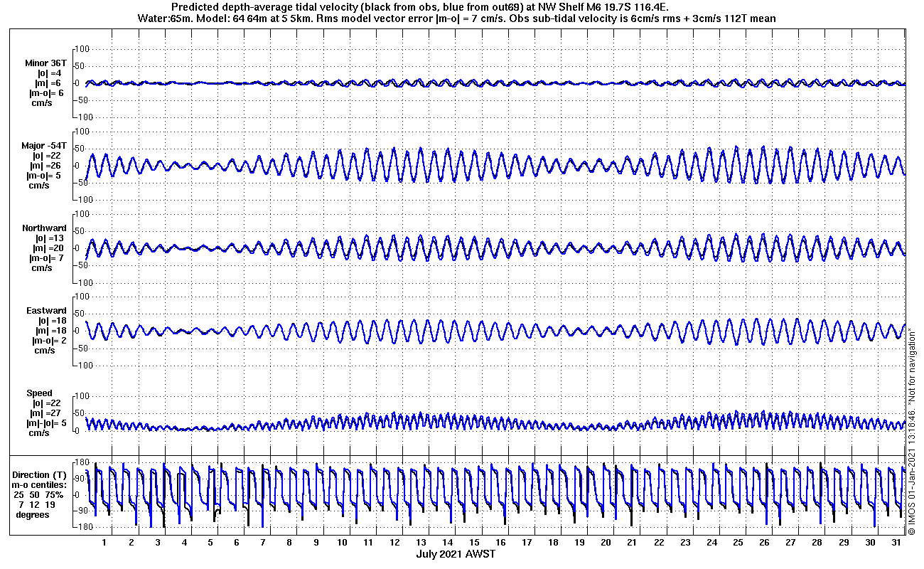Select day 3 on the date axis
Screen dimensions: 924x569
[x=157, y=543]
